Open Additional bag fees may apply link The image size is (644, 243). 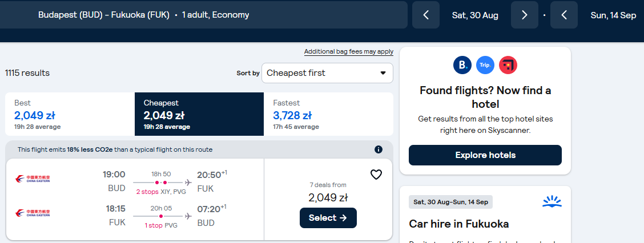[349, 52]
